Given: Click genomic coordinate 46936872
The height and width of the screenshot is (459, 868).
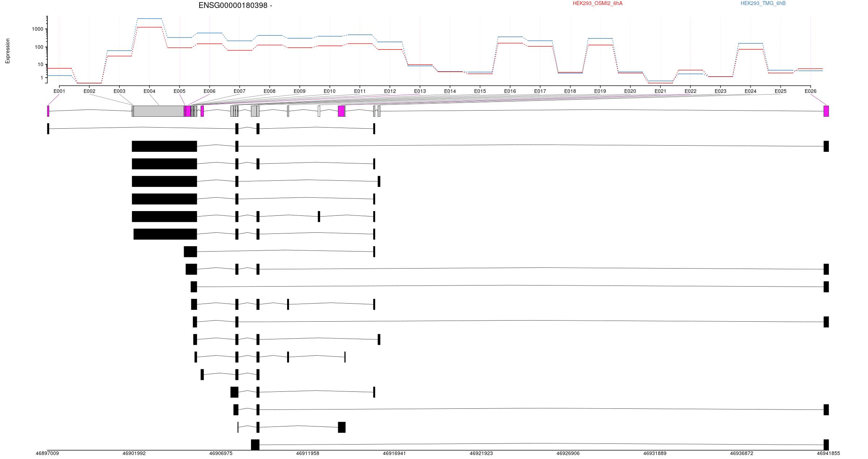Looking at the screenshot, I should tap(742, 453).
